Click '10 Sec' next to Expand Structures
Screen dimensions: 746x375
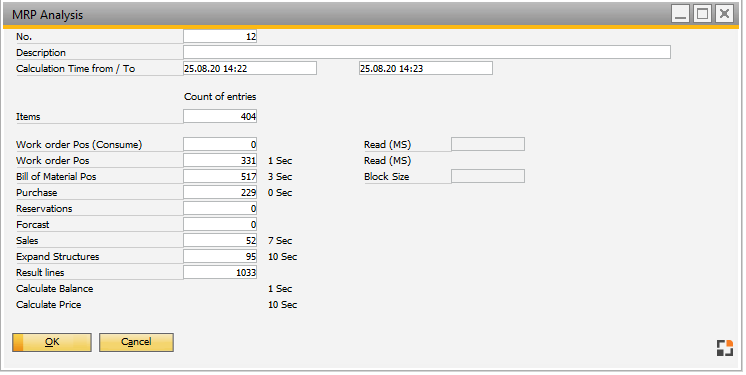(283, 257)
